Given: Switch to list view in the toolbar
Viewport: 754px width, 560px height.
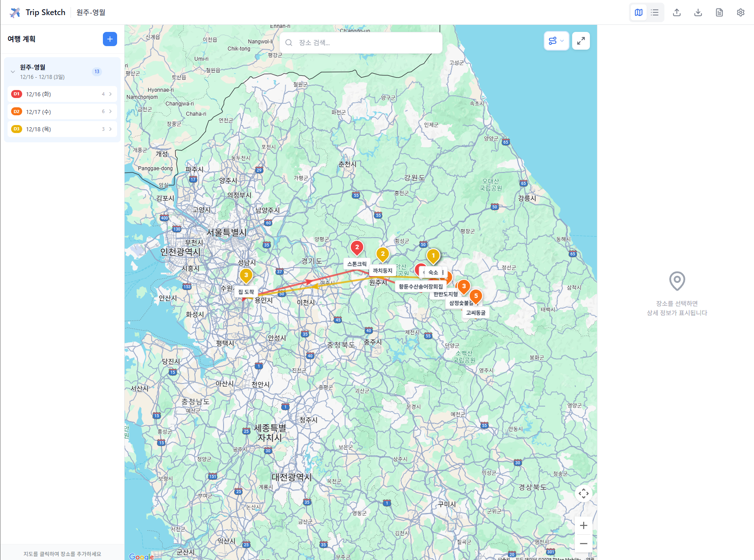Looking at the screenshot, I should click(x=654, y=12).
